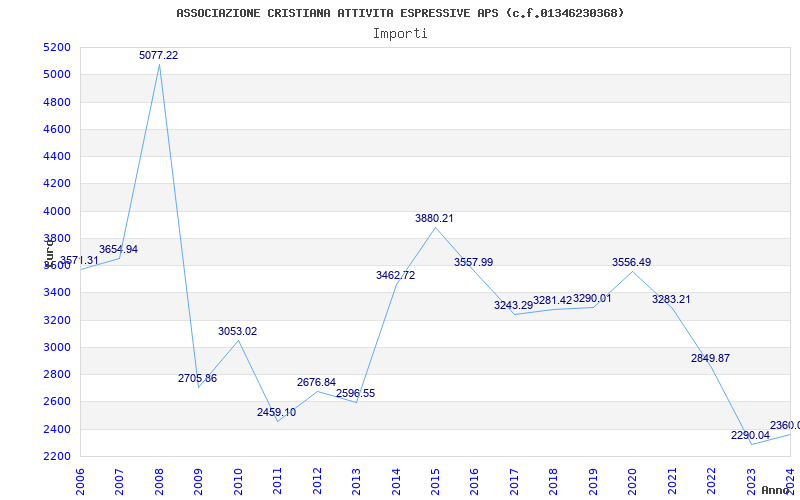
Task: Click the 2010 x-axis year label
Action: (238, 481)
